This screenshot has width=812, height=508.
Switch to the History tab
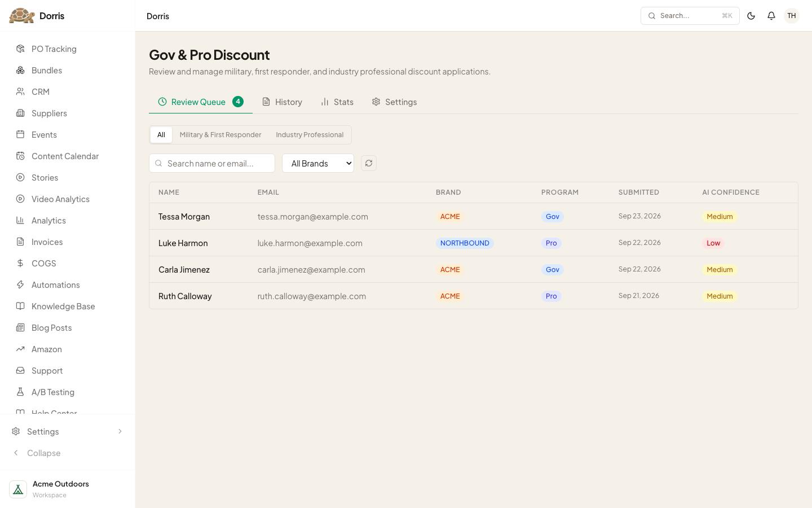pos(282,102)
